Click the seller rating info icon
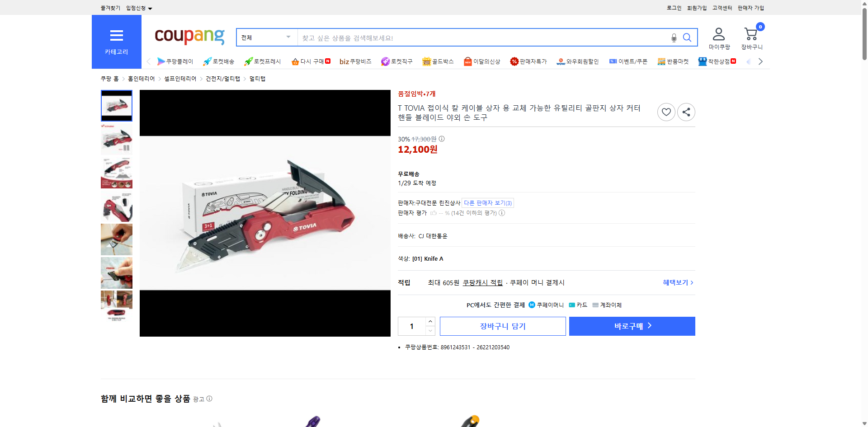 coord(502,213)
